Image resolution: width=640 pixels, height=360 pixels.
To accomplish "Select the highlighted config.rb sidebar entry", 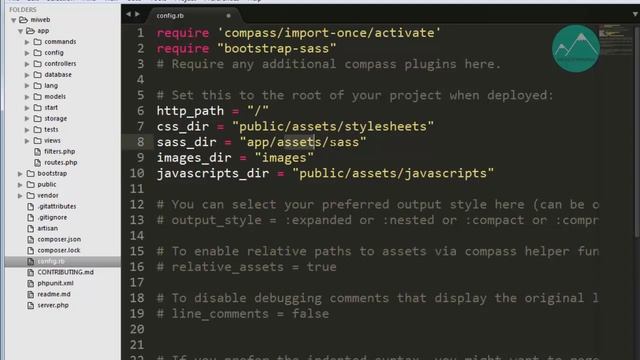I will click(62, 261).
